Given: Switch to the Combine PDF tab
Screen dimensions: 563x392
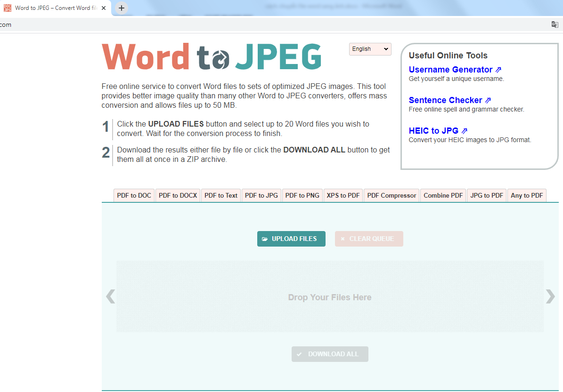Looking at the screenshot, I should tap(443, 195).
